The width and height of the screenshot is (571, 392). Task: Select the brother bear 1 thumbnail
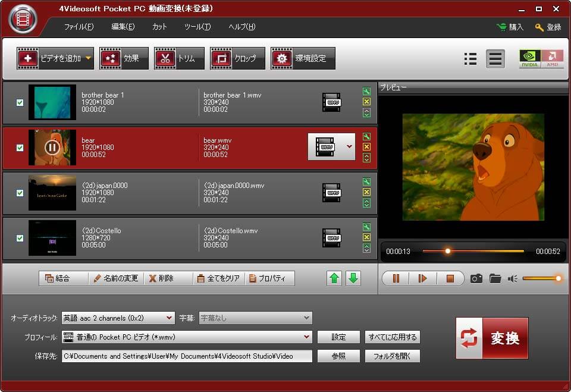[x=52, y=102]
